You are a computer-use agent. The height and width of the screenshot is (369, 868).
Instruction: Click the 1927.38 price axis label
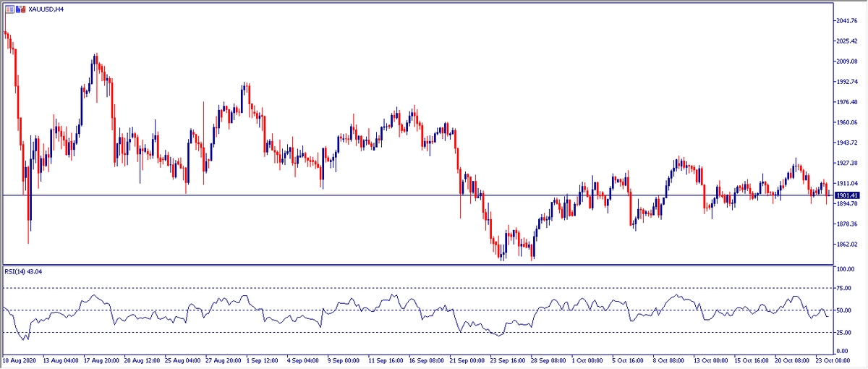tap(846, 163)
